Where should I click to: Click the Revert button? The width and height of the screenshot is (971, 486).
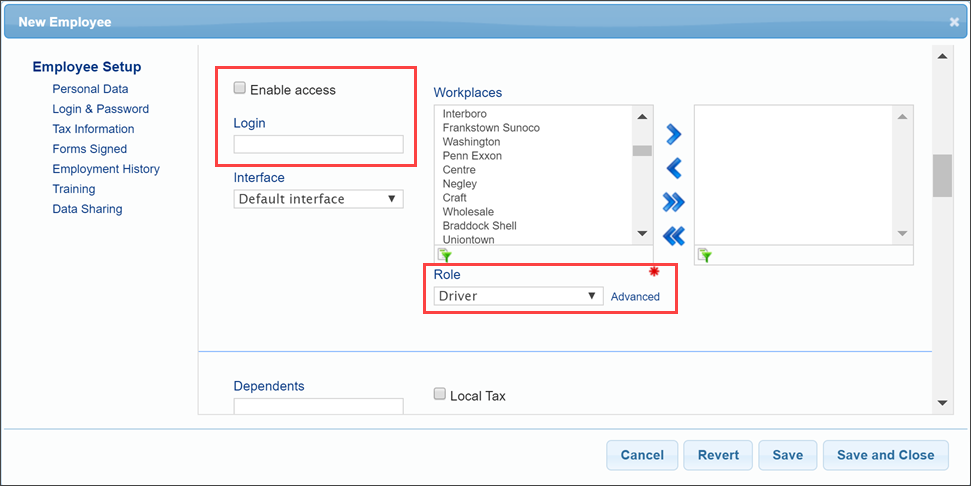click(718, 455)
